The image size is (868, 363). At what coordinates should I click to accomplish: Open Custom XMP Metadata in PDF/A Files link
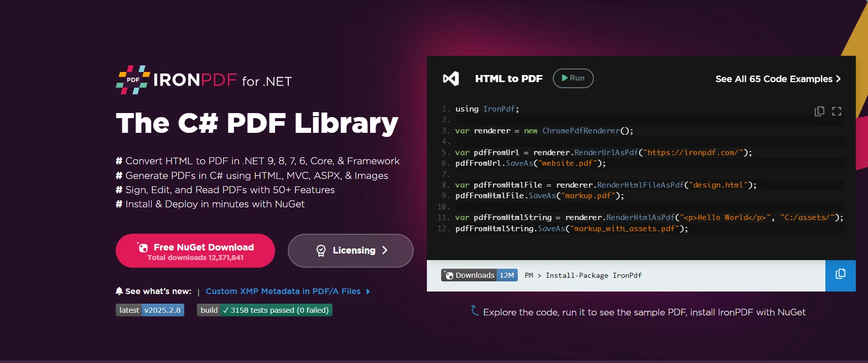point(283,291)
